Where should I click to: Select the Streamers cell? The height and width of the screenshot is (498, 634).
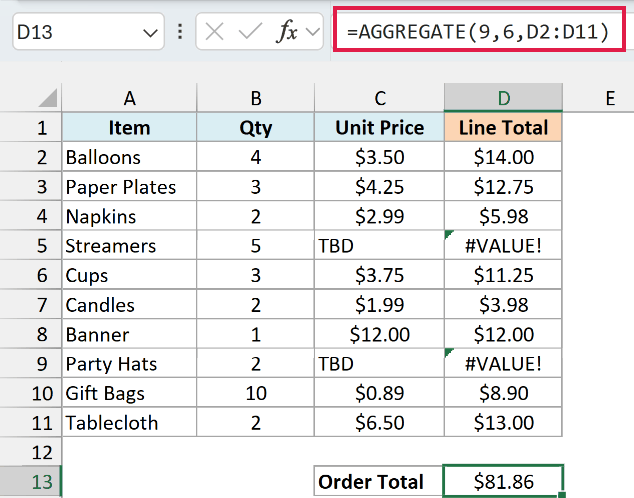(129, 245)
